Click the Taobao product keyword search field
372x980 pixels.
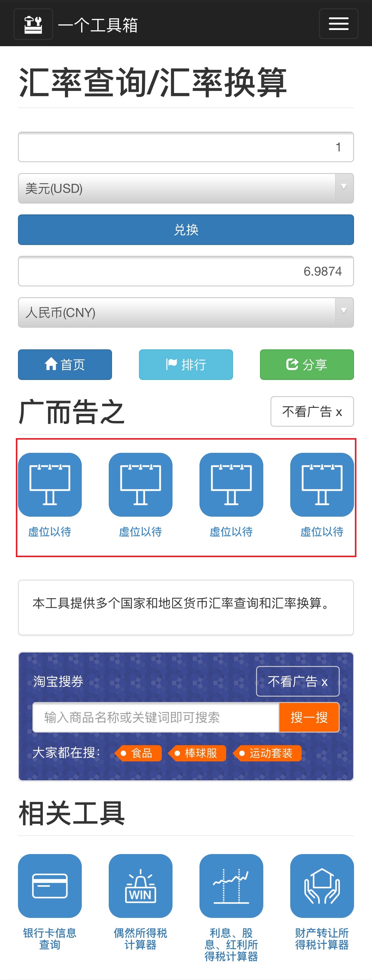156,717
